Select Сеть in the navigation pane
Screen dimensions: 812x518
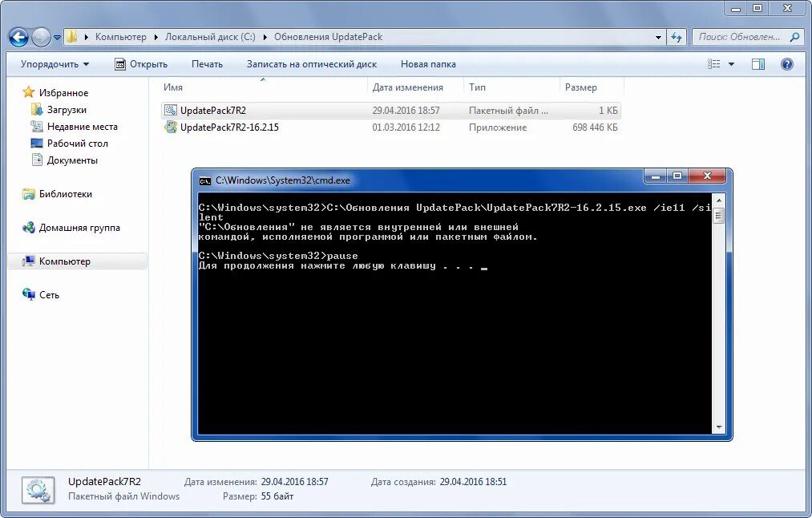pyautogui.click(x=49, y=295)
